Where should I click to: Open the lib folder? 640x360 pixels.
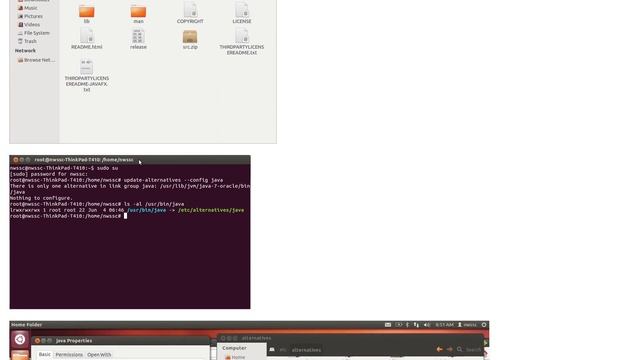(x=87, y=14)
